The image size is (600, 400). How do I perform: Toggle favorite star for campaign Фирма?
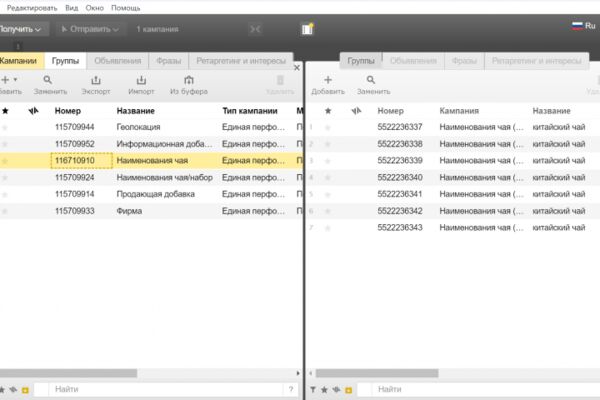click(x=5, y=211)
